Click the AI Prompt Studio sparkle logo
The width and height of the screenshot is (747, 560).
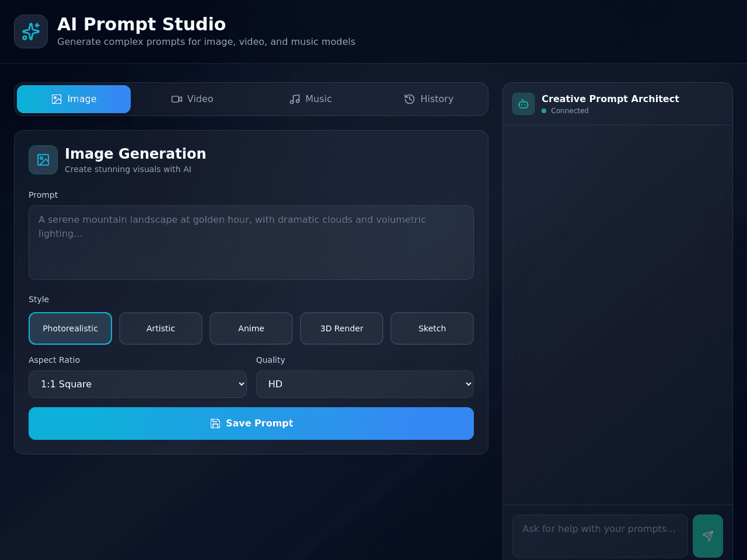tap(31, 32)
